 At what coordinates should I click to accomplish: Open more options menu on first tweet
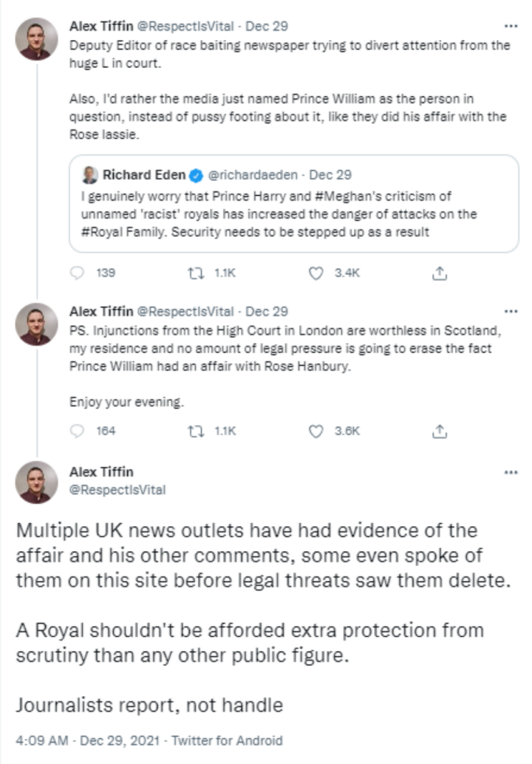coord(510,26)
